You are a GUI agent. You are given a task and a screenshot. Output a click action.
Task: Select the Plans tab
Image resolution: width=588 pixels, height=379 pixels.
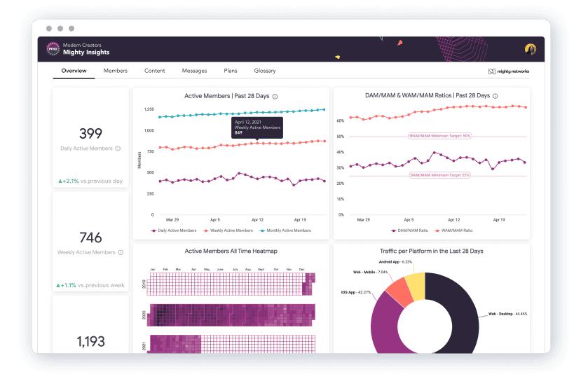point(231,71)
